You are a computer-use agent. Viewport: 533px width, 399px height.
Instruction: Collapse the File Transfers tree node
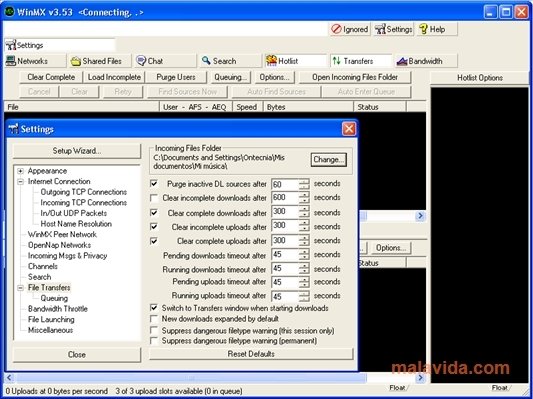click(x=21, y=288)
